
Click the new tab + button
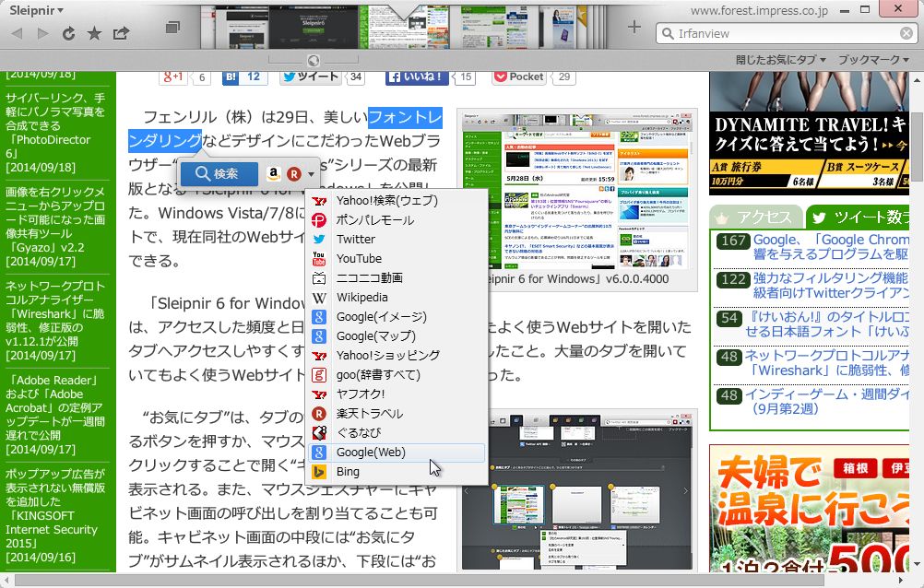(x=634, y=27)
